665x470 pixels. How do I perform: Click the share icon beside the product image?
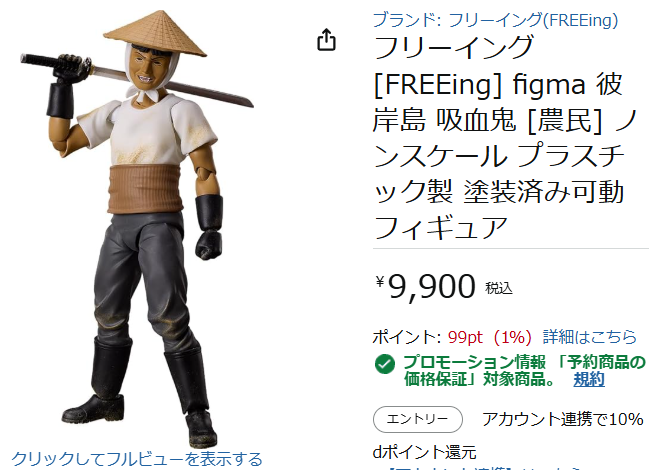(326, 40)
